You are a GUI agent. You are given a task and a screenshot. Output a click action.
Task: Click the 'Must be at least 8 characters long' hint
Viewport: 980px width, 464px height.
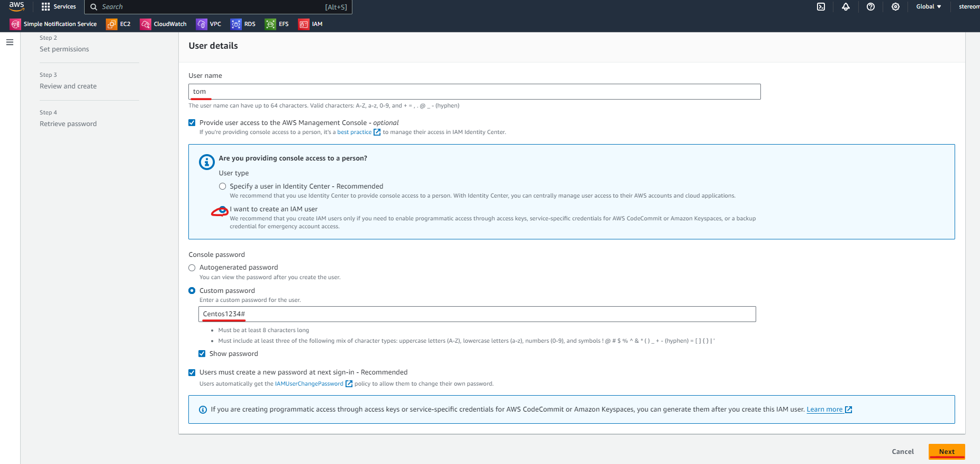[x=264, y=331]
